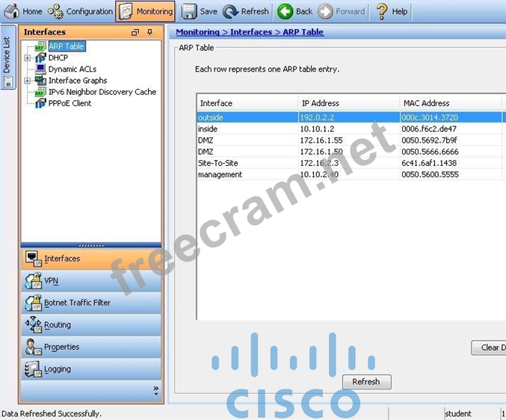Select the Botnet Traffic Filter section
Image resolution: width=506 pixels, height=420 pixels.
[76, 303]
